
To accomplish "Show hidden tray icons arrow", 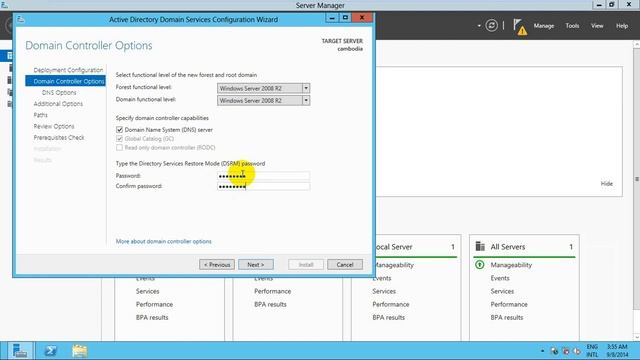I will click(542, 351).
